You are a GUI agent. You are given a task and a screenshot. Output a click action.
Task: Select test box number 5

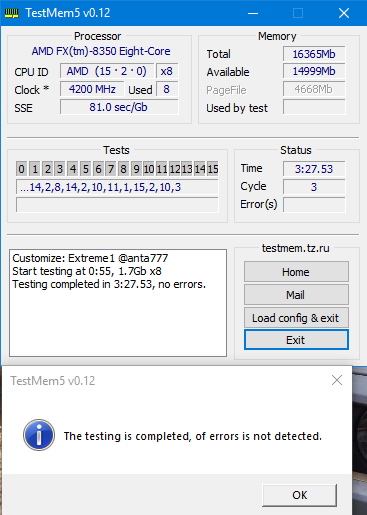pyautogui.click(x=86, y=169)
